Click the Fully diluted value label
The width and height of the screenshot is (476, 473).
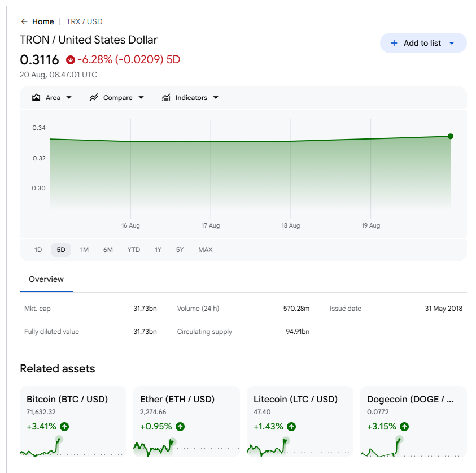click(x=51, y=332)
